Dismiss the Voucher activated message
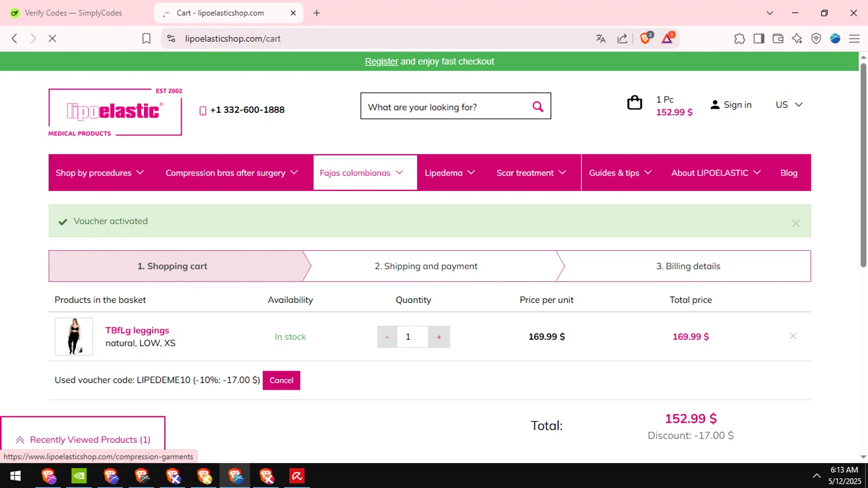The height and width of the screenshot is (488, 868). pyautogui.click(x=796, y=223)
